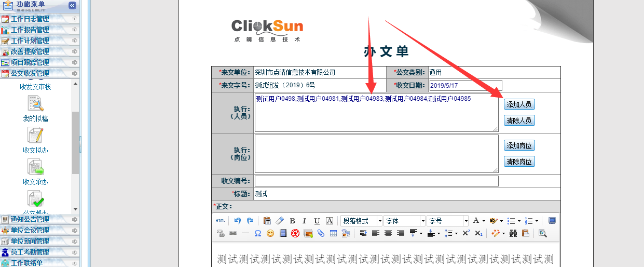Click the 收文日期 date field
Viewport: 644px width, 267px height.
(x=465, y=86)
